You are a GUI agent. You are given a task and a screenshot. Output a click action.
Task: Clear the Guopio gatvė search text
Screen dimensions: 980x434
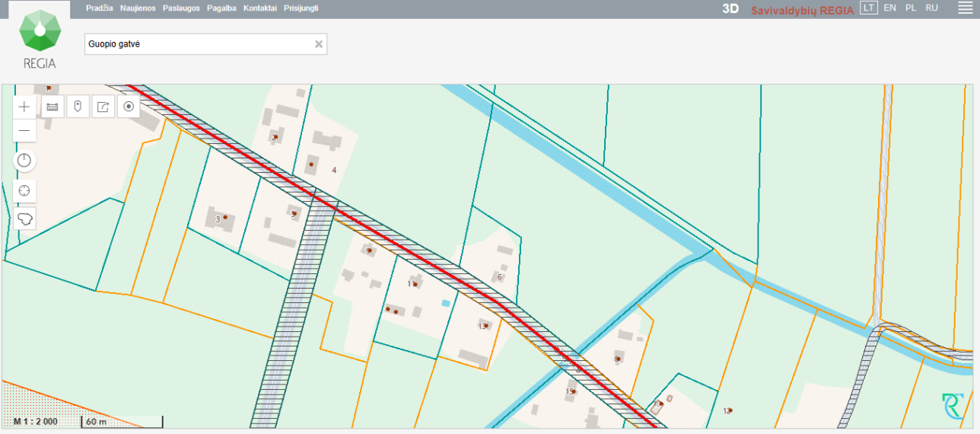(319, 44)
